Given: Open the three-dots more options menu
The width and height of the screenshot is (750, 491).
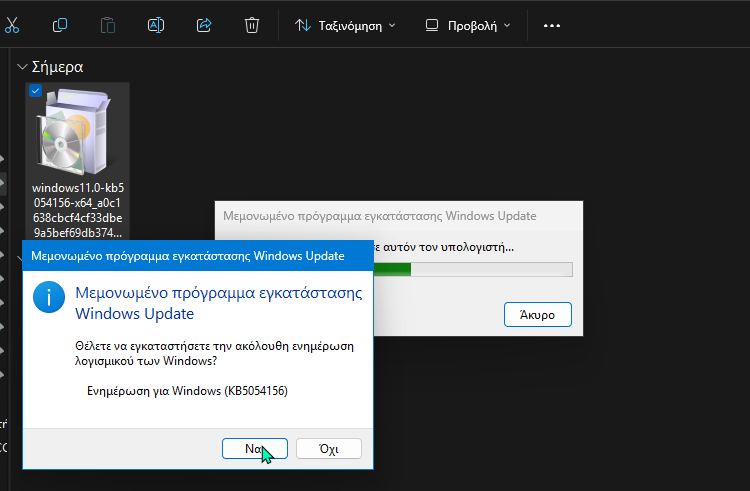Looking at the screenshot, I should [552, 26].
